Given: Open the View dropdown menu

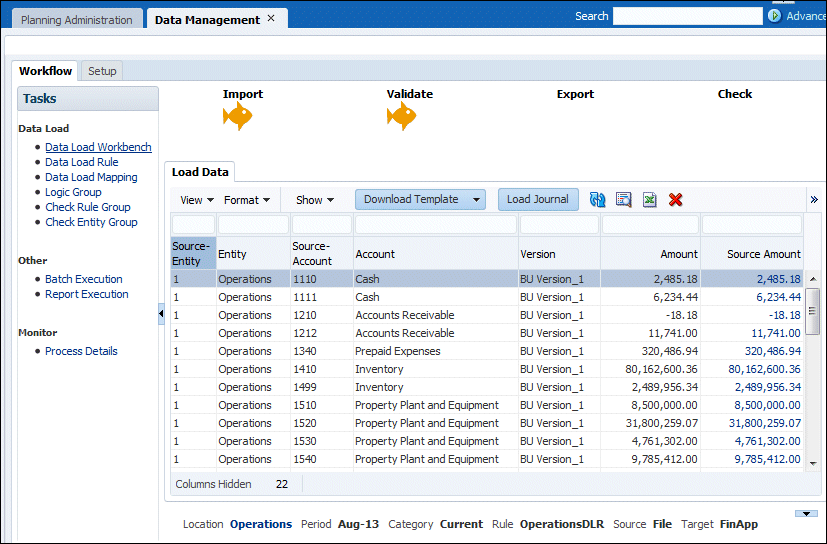Looking at the screenshot, I should (197, 200).
